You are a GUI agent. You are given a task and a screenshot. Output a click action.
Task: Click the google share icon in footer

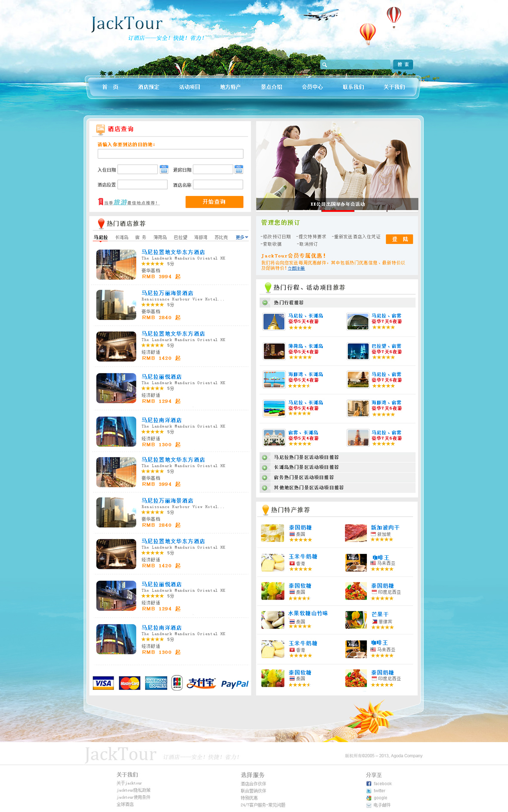click(x=369, y=798)
